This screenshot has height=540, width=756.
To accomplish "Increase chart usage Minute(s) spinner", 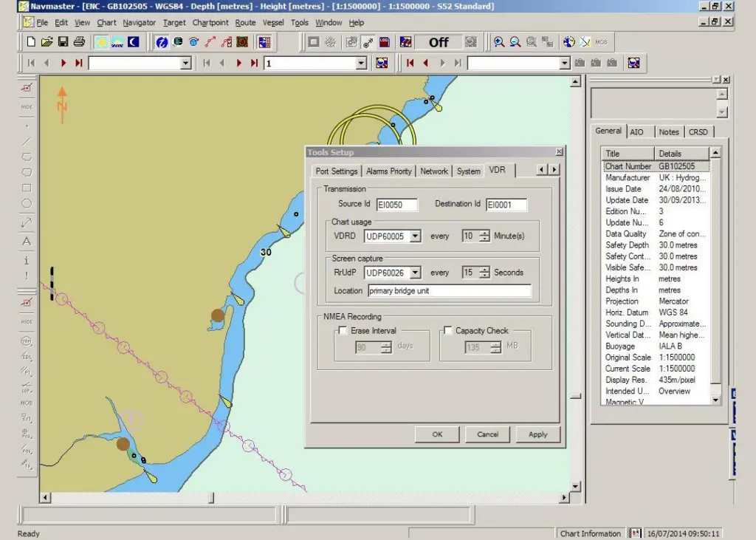I will [x=484, y=233].
